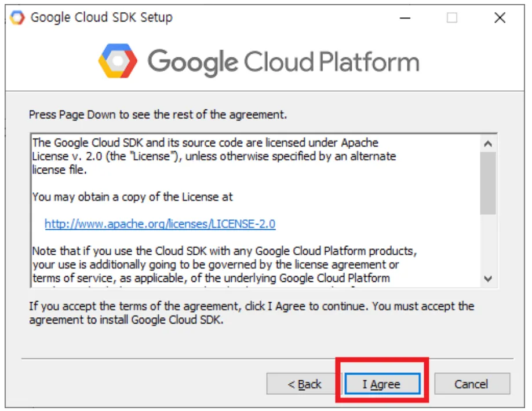Cancel the Google Cloud SDK installation
Image resolution: width=532 pixels, height=411 pixels.
click(x=472, y=384)
